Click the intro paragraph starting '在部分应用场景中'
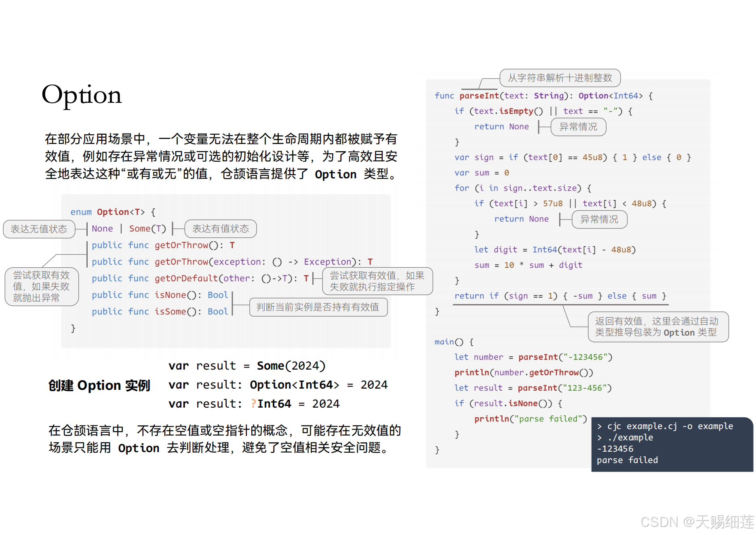This screenshot has height=535, width=756. [x=221, y=156]
